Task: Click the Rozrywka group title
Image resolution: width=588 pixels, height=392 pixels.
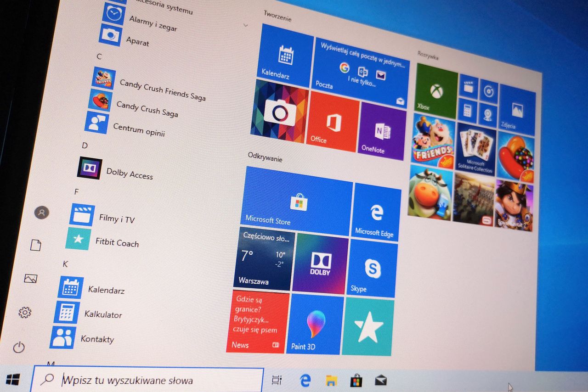Action: coord(428,56)
